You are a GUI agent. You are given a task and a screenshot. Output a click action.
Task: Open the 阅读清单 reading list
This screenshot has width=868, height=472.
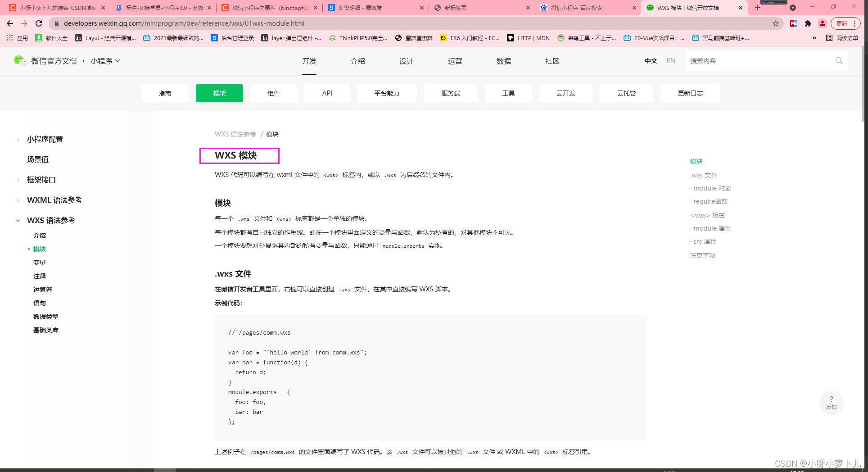coord(842,38)
